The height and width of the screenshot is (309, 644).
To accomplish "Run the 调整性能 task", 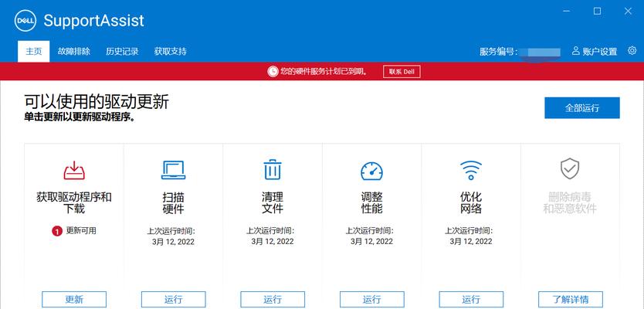I will pyautogui.click(x=372, y=299).
